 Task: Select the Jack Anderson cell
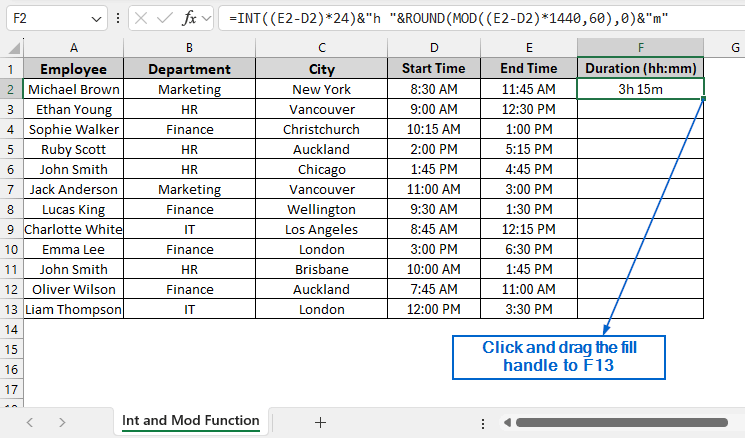(74, 190)
